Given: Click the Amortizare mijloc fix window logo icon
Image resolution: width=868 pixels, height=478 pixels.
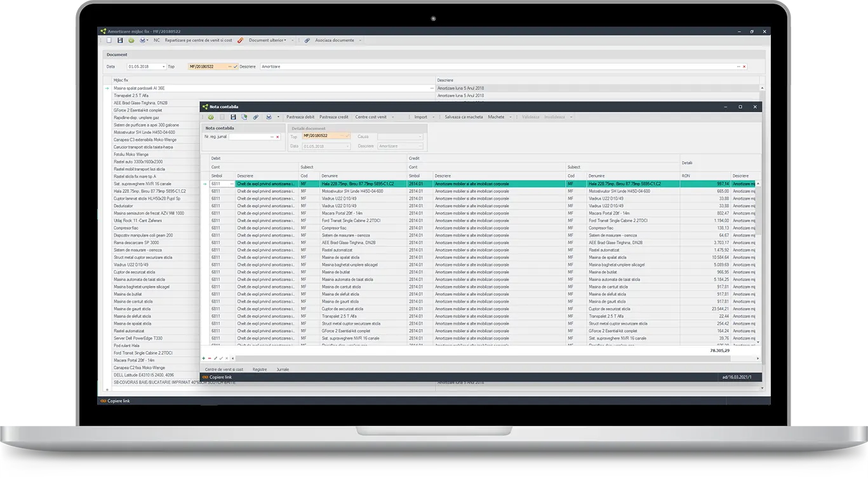Looking at the screenshot, I should click(103, 30).
